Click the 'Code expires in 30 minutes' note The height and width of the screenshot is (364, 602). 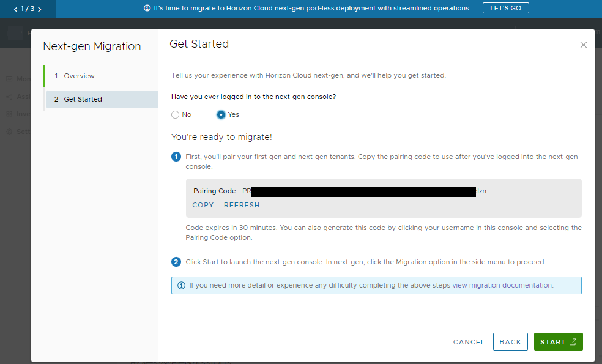tap(384, 232)
